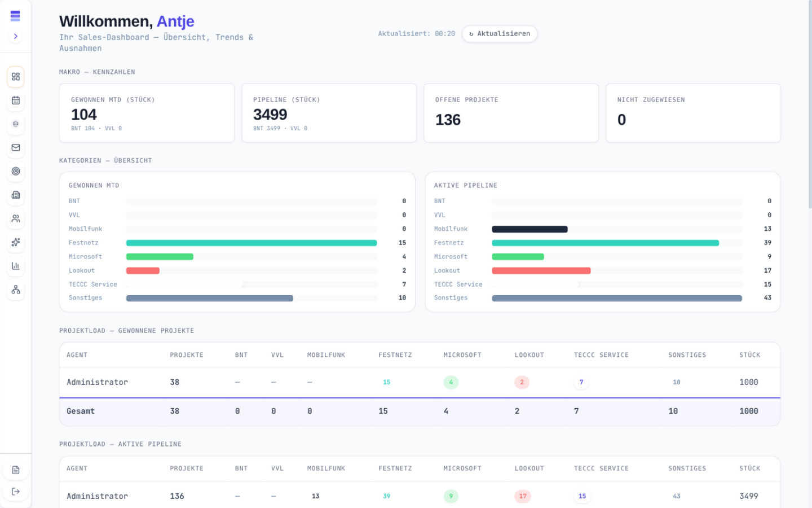Click the Microsoft bar in Gewonnen MTD

click(160, 257)
